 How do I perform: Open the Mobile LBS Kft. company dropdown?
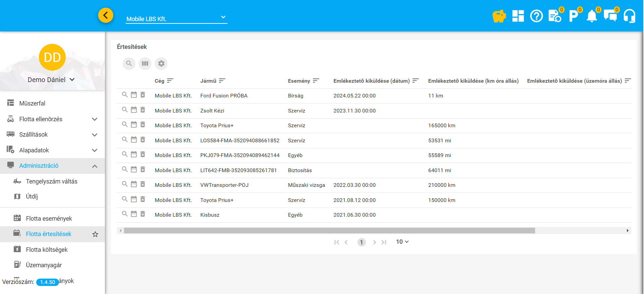click(x=176, y=19)
